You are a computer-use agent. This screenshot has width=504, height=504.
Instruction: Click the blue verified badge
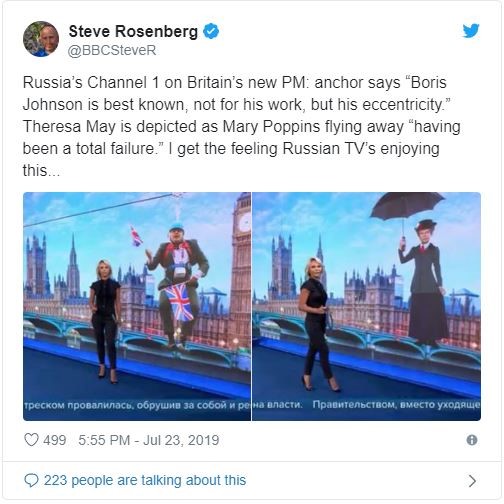coord(211,31)
